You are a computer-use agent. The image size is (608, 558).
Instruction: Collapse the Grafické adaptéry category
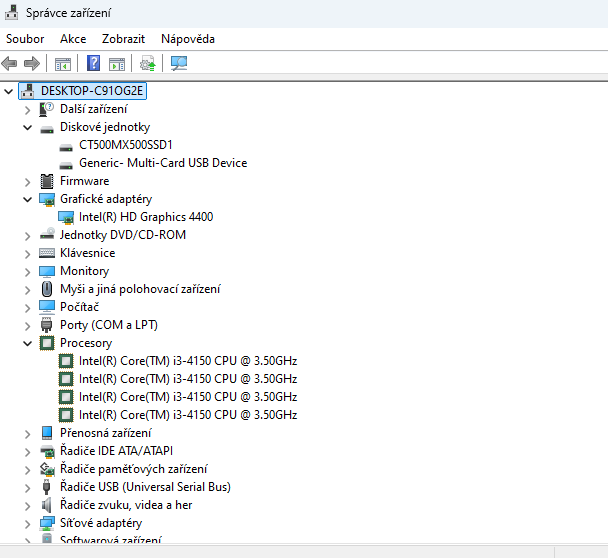(28, 200)
